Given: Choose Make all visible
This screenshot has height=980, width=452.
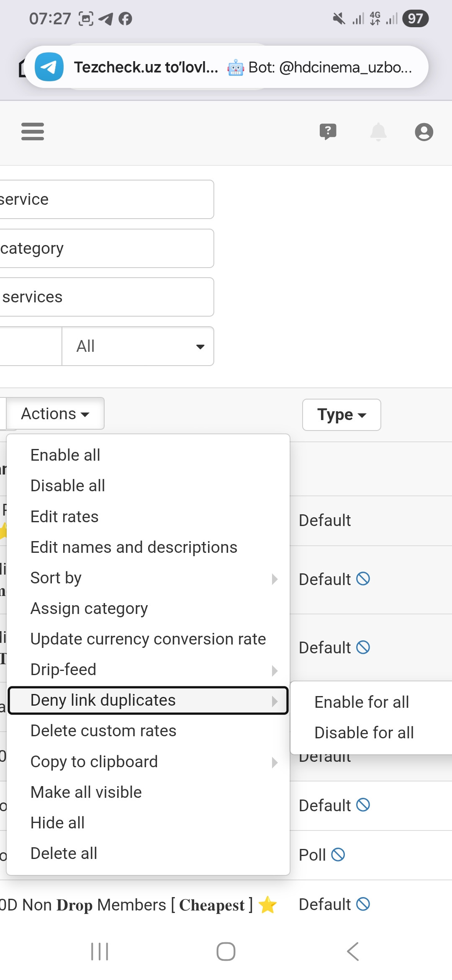Looking at the screenshot, I should click(148, 792).
